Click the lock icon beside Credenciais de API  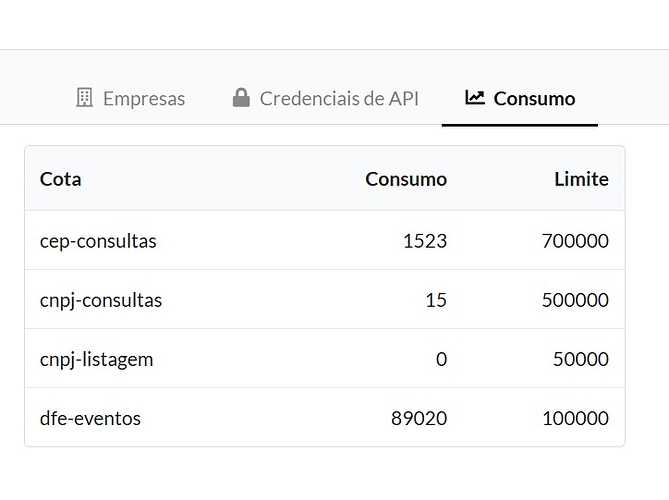240,98
